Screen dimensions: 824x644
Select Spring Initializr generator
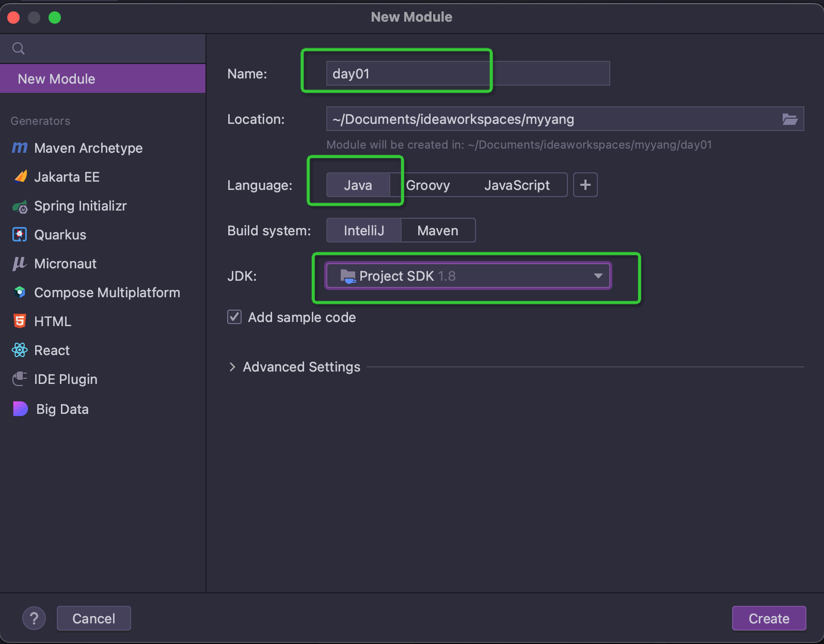tap(103, 206)
